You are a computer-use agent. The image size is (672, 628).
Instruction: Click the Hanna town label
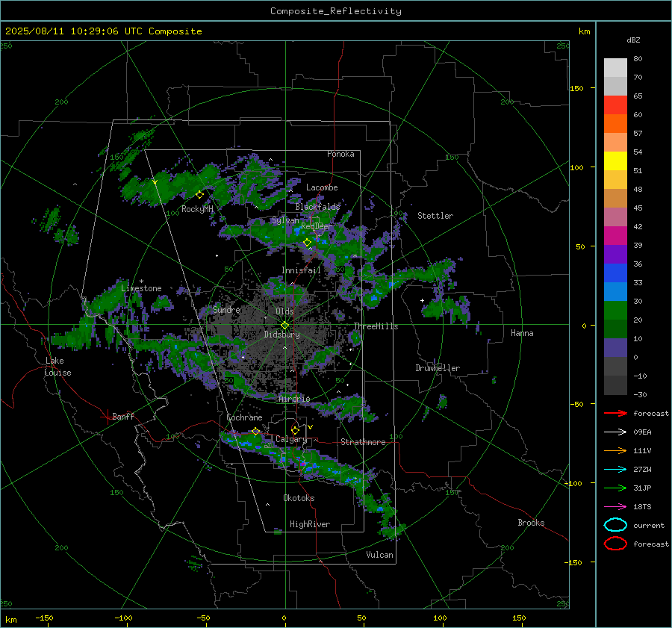(522, 333)
